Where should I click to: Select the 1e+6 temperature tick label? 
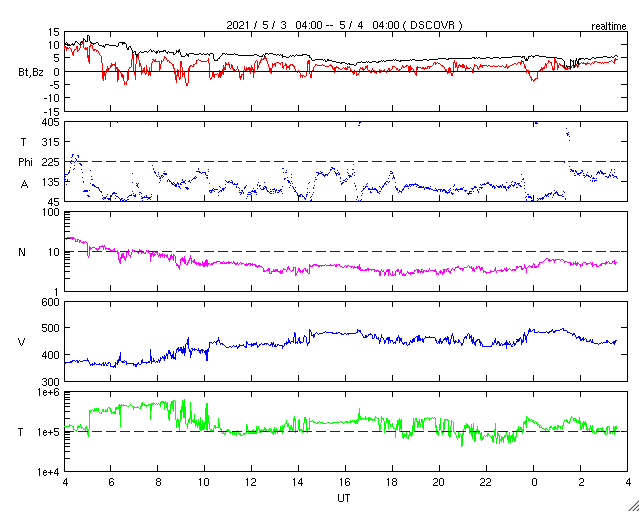48,393
